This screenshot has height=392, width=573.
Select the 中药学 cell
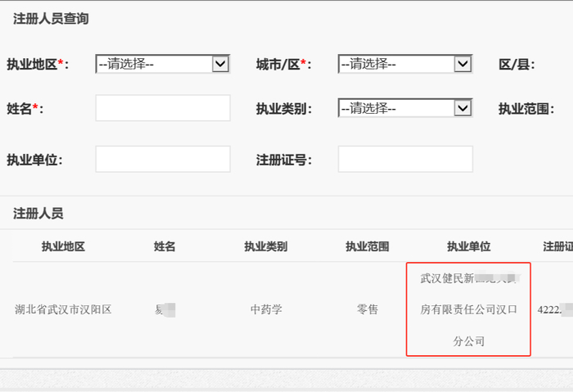click(x=266, y=310)
